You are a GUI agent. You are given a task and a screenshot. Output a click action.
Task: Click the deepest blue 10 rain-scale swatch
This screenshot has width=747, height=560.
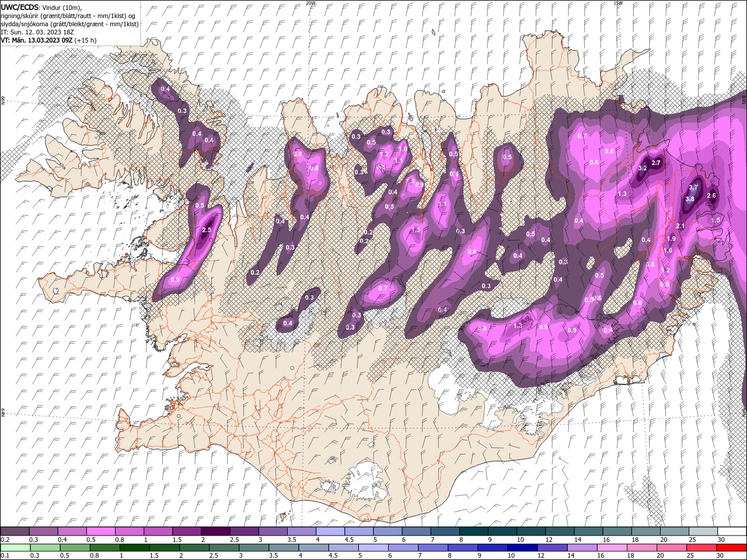coord(522,548)
